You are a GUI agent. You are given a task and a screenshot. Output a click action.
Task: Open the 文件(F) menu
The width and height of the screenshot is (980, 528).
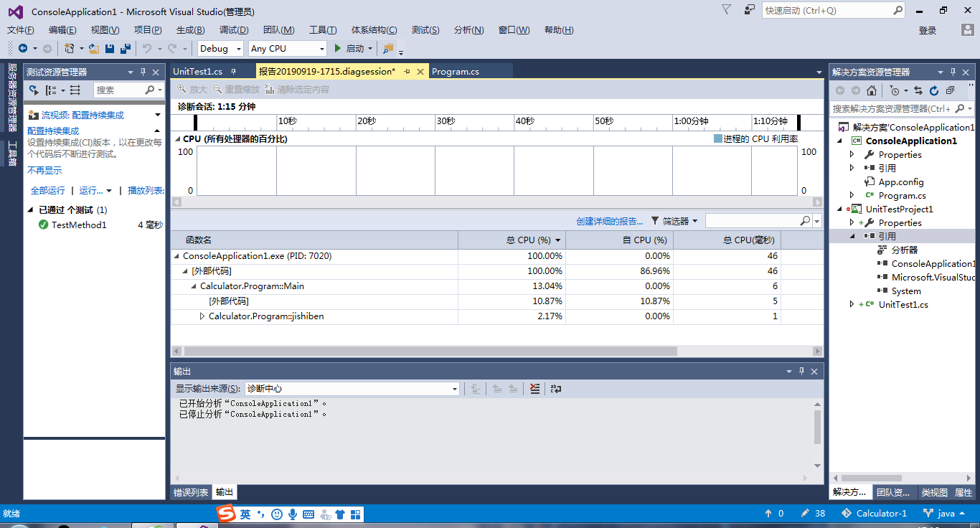(21, 30)
